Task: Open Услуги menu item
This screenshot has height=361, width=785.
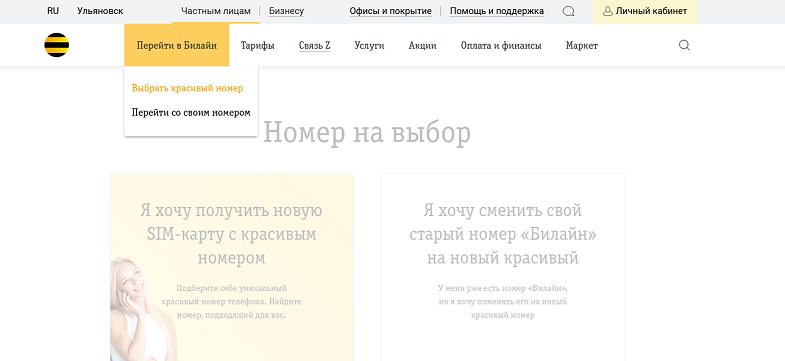Action: pos(369,46)
